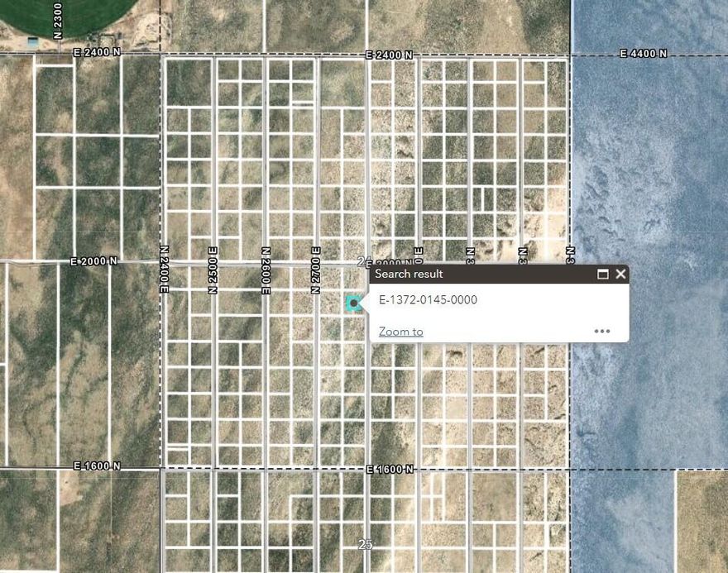Click the green circular field at top left
The width and height of the screenshot is (728, 573).
coord(83,12)
